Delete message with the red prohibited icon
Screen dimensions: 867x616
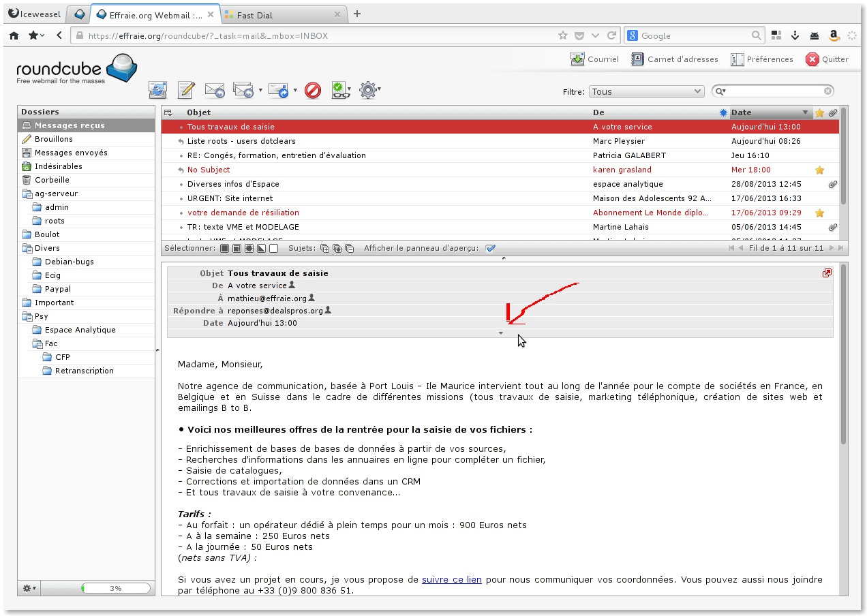[x=313, y=90]
